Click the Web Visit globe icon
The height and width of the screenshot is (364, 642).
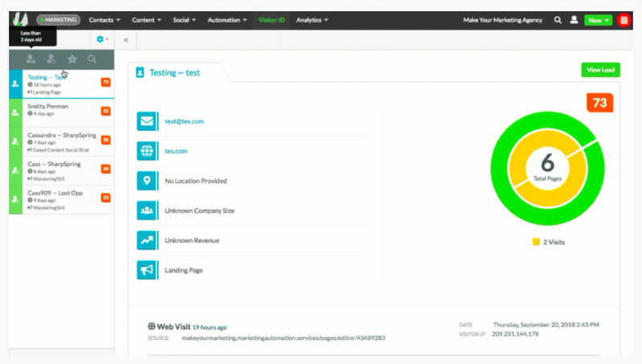coord(152,326)
